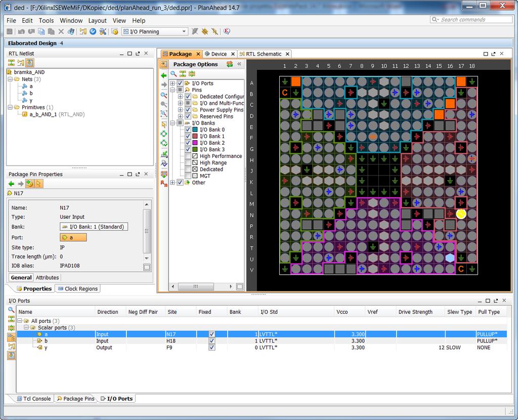Click the search icon in I/O Ports panel

pyautogui.click(x=11, y=310)
